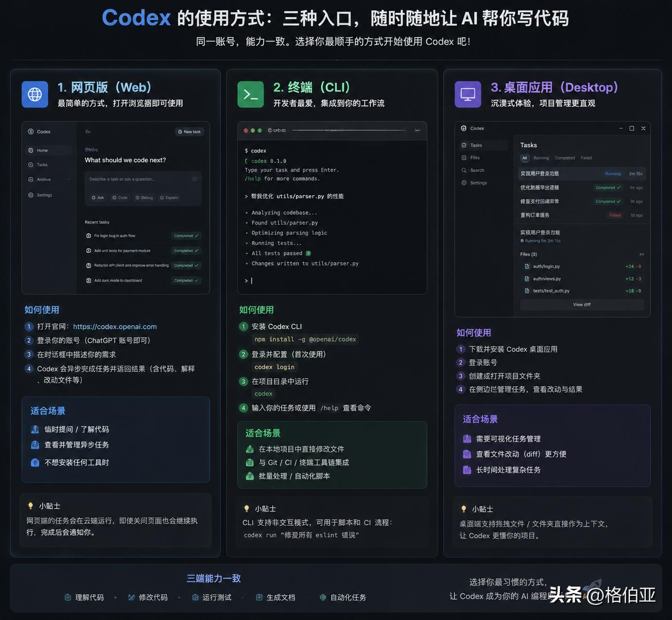
Task: Open the Archive icon in the web sidebar
Action: click(x=31, y=180)
